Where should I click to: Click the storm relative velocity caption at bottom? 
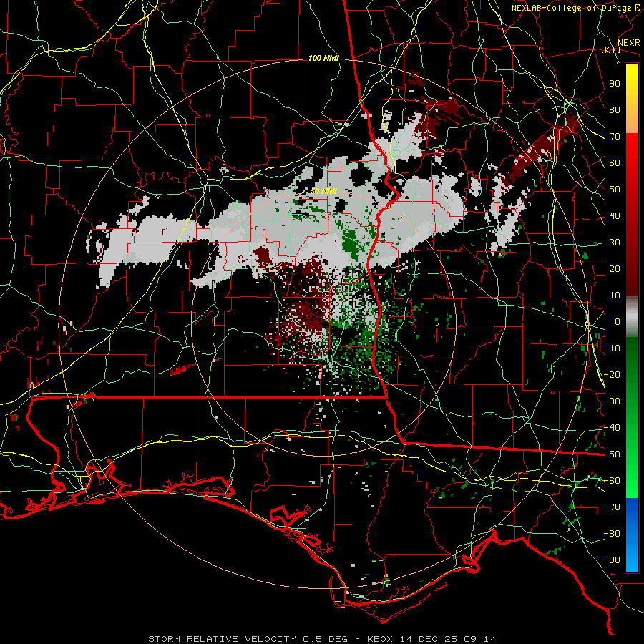click(x=321, y=639)
